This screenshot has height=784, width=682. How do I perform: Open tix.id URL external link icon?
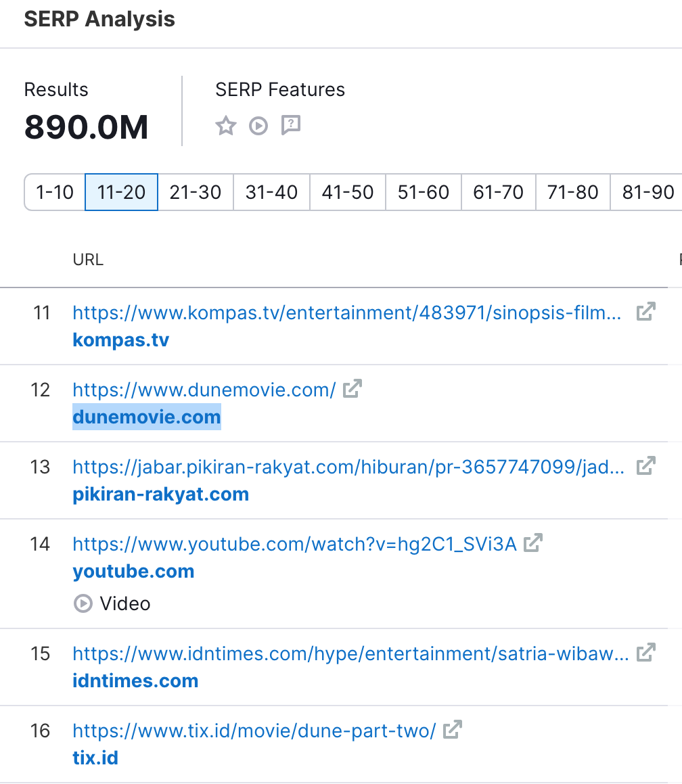tap(453, 729)
